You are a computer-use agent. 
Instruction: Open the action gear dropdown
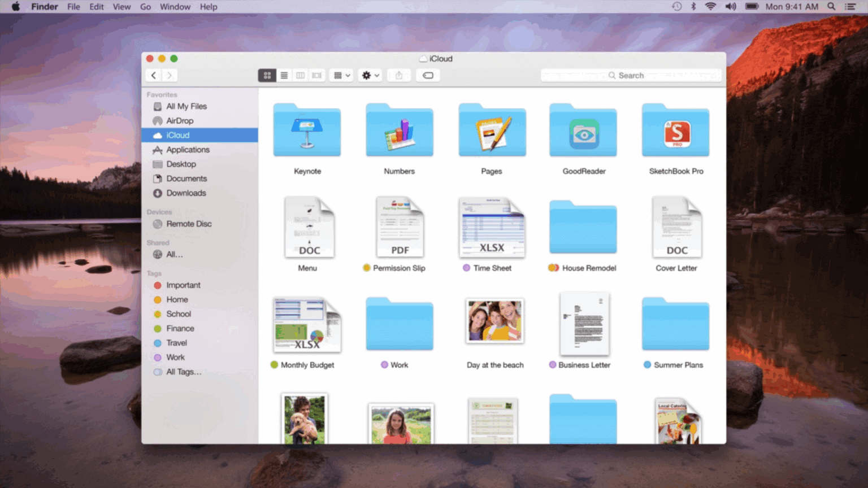click(x=370, y=75)
